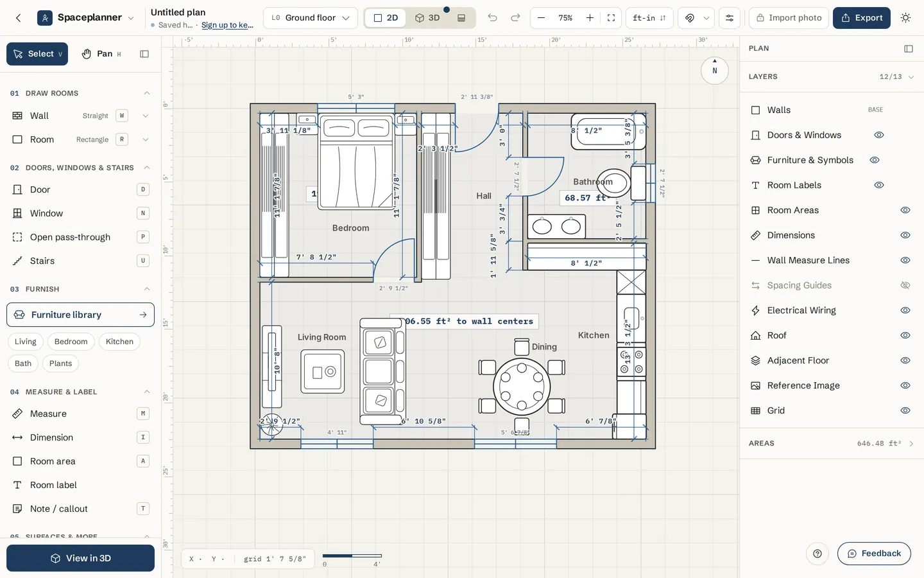This screenshot has width=924, height=578.
Task: Click the Export button
Action: point(862,18)
